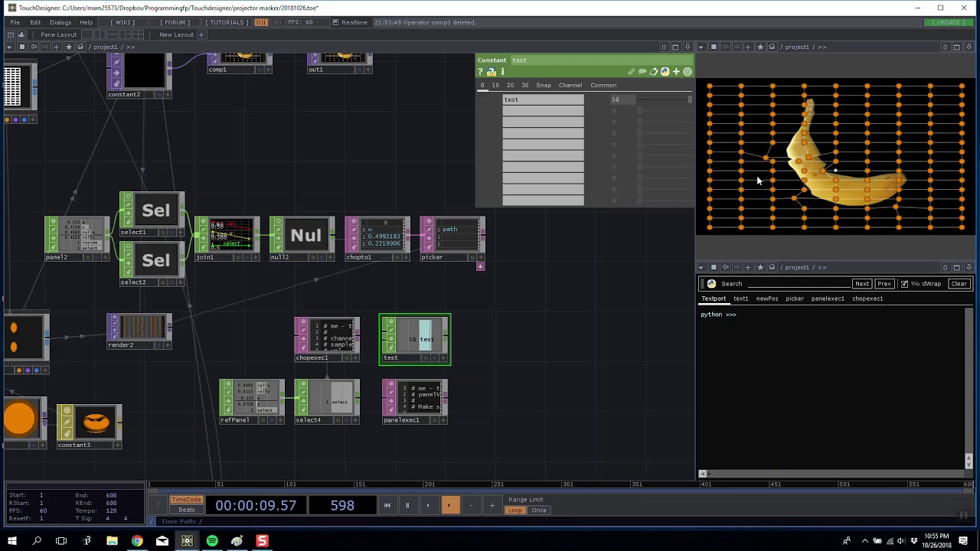Viewport: 980px width, 551px height.
Task: Pause playback with the pause button
Action: pos(407,505)
